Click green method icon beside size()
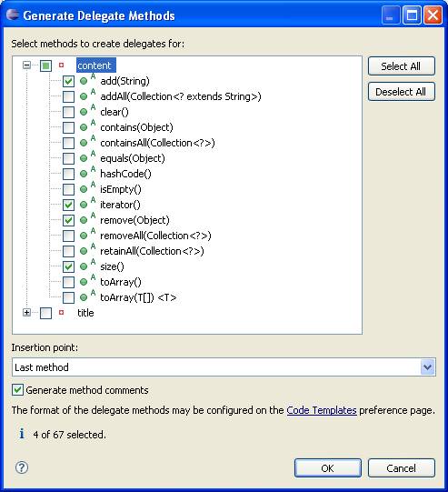The width and height of the screenshot is (448, 492). [84, 266]
